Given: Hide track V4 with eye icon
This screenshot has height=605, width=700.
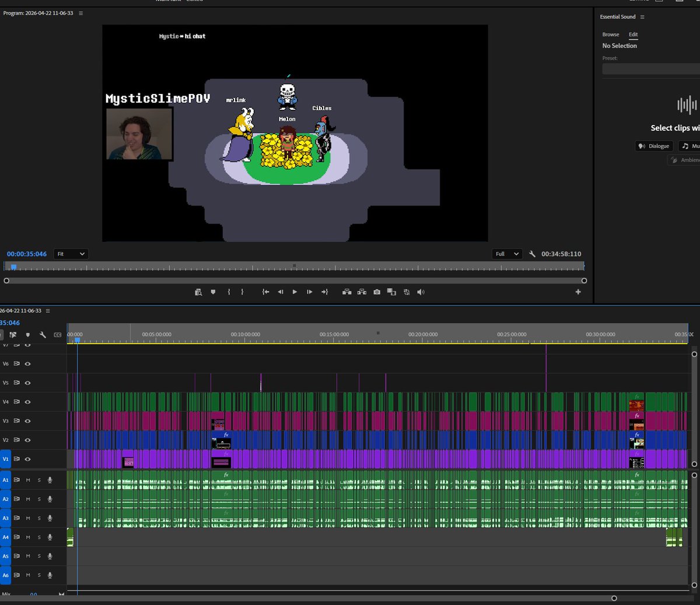Looking at the screenshot, I should click(x=27, y=402).
